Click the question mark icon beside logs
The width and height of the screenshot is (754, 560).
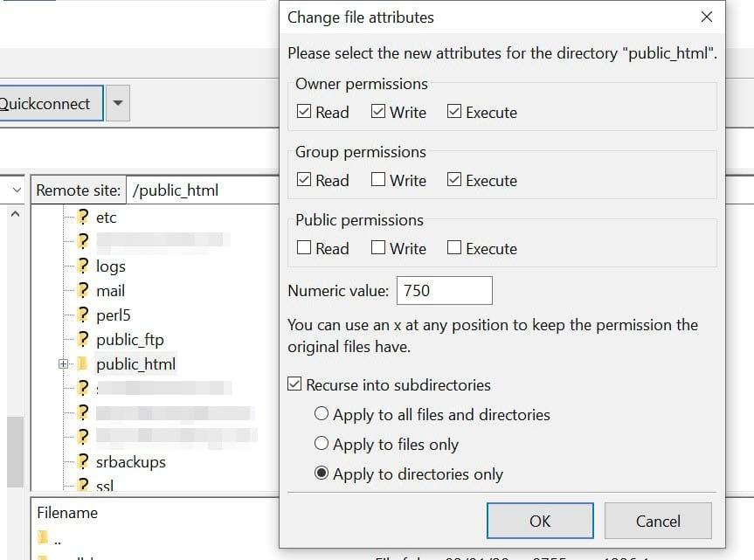[x=83, y=266]
